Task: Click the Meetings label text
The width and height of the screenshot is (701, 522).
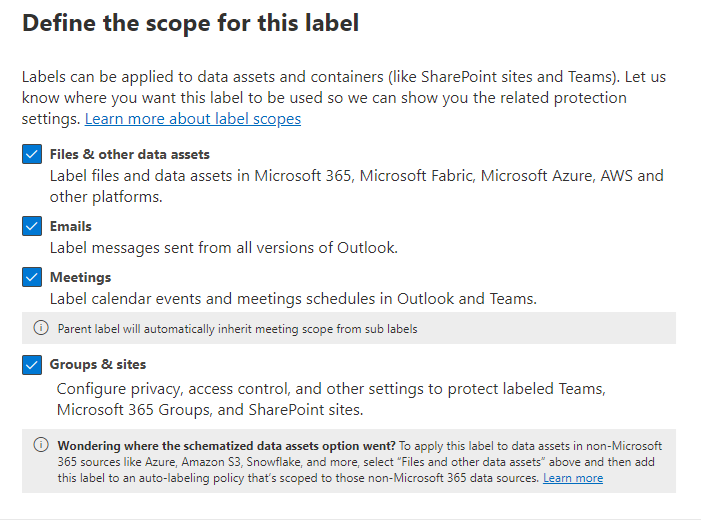Action: pos(81,278)
